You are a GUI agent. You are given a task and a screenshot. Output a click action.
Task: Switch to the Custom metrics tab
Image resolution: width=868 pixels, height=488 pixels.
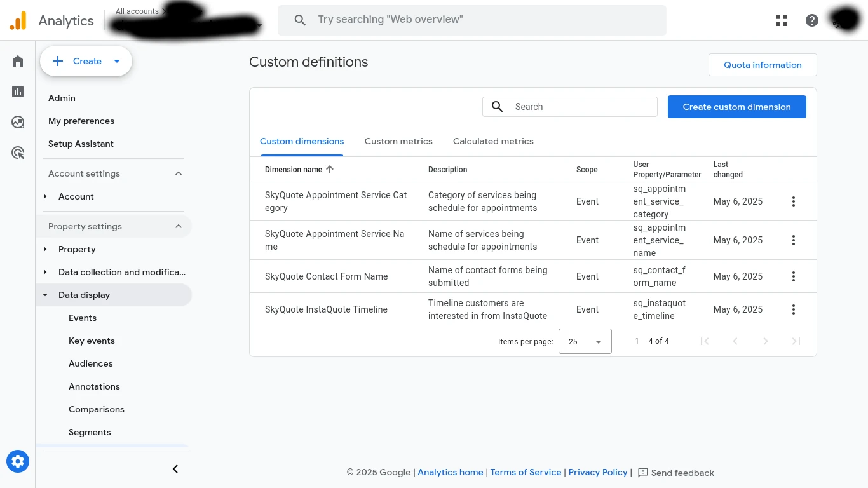(398, 141)
